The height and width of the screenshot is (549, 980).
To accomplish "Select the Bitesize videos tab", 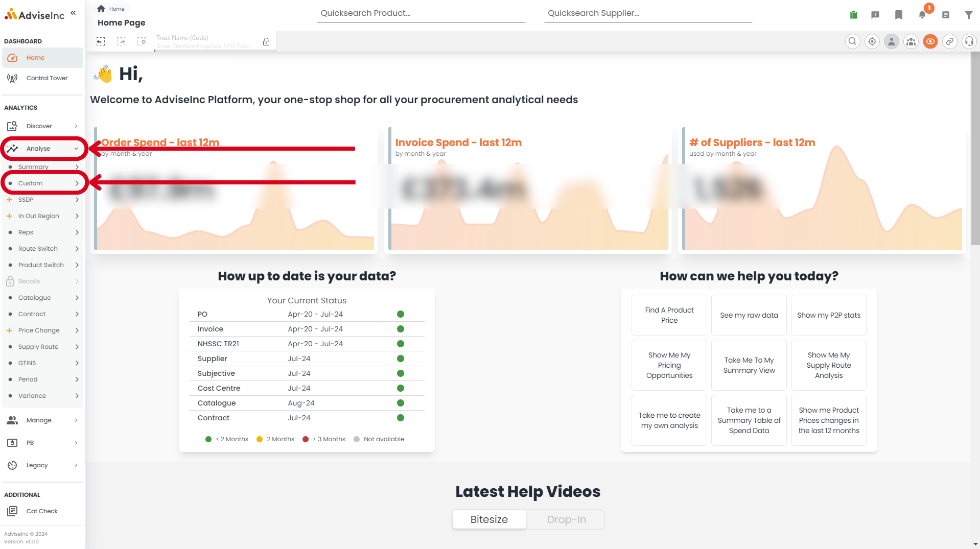I will 489,519.
